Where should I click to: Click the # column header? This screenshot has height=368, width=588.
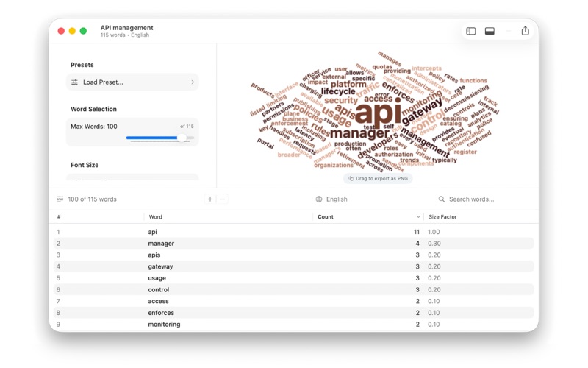59,216
